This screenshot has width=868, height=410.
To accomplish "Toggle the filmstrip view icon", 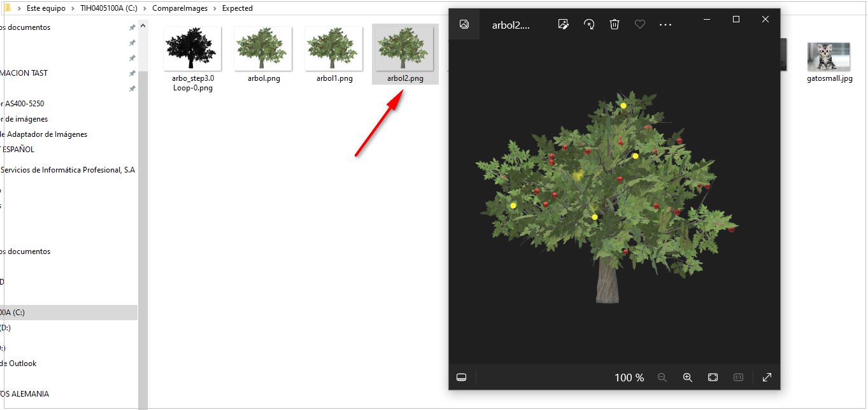I will click(x=462, y=377).
